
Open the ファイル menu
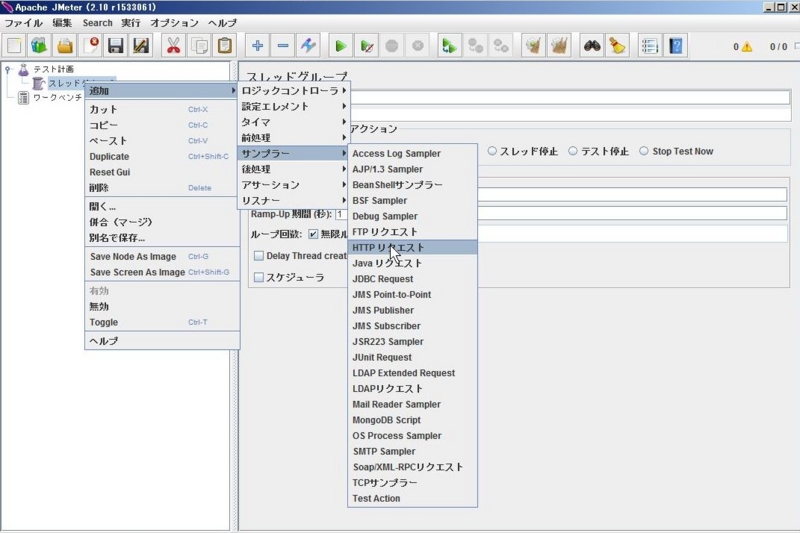click(23, 23)
